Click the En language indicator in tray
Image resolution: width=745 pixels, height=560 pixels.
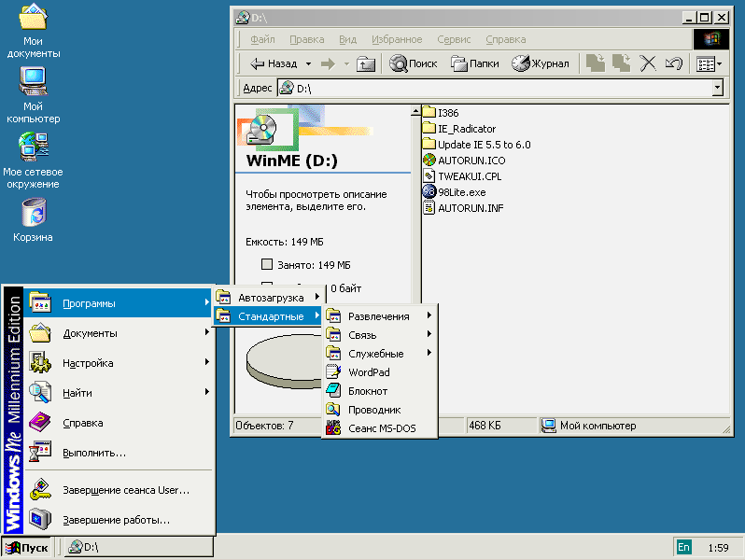tap(683, 547)
